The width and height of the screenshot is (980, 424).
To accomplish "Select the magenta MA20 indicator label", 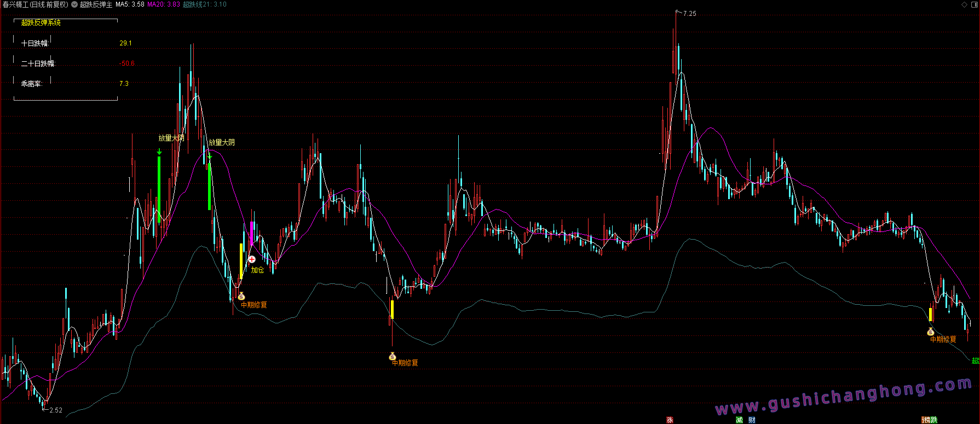I will [x=163, y=4].
